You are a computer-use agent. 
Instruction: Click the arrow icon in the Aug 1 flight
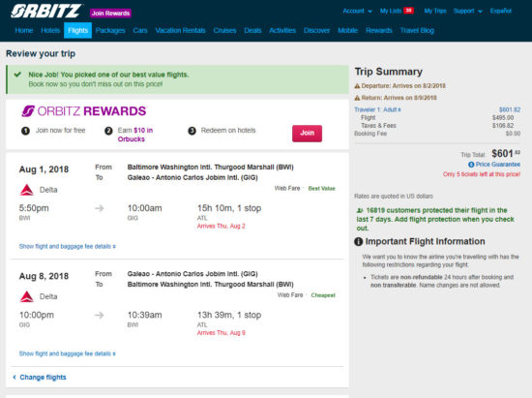coord(99,208)
